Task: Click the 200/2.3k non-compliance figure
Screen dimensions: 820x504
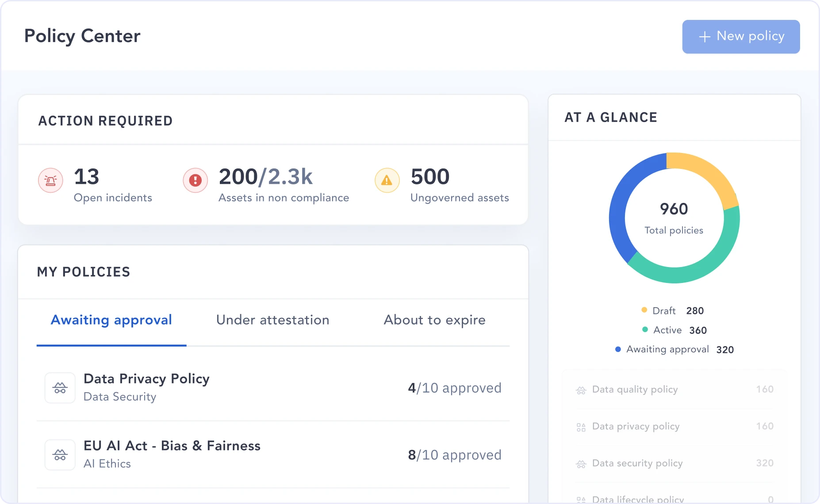Action: click(x=266, y=177)
